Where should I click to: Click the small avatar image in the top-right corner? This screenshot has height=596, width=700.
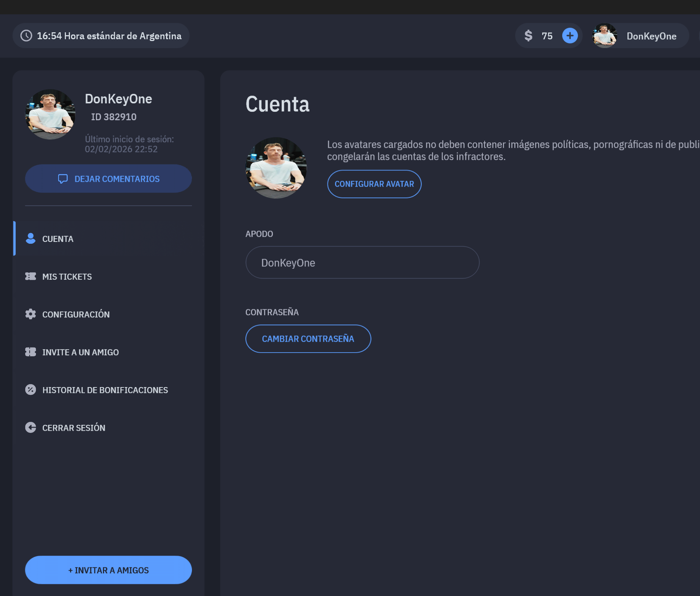coord(605,36)
